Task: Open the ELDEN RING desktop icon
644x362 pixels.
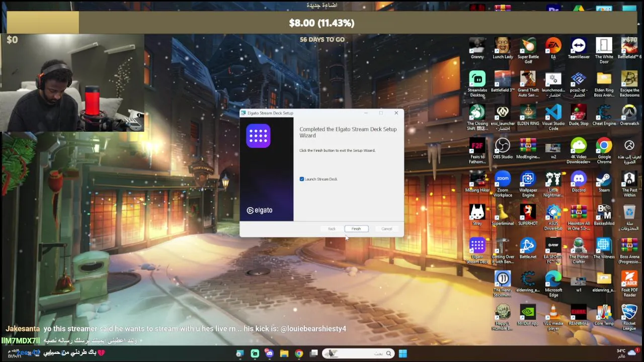Action: coord(528,115)
